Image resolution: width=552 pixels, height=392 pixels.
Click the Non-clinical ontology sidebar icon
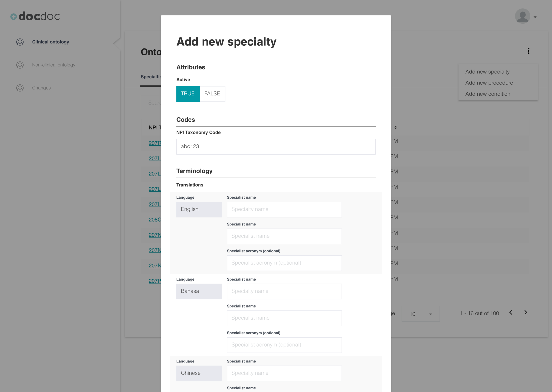(20, 65)
